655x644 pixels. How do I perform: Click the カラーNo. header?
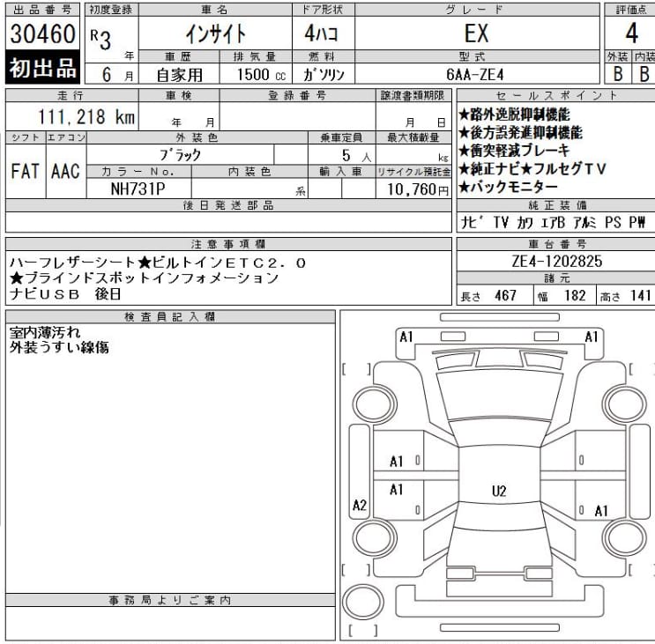(138, 172)
